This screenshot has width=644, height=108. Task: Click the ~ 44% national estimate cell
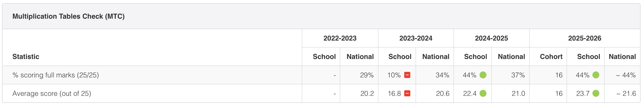(626, 75)
